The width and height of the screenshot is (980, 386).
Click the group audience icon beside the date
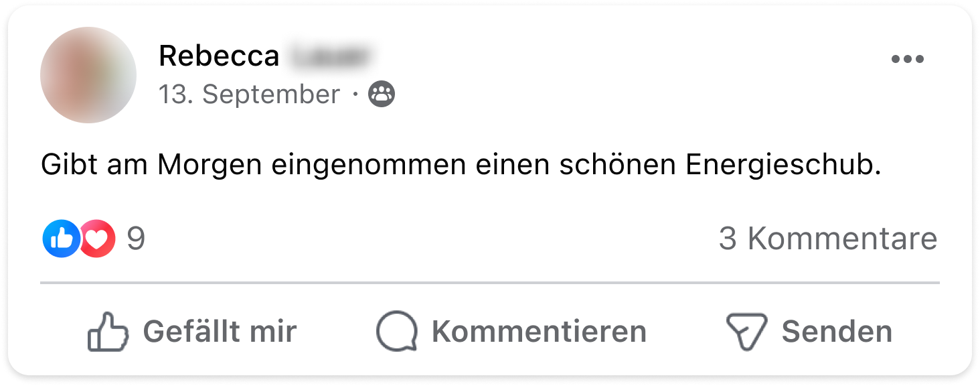[x=382, y=94]
